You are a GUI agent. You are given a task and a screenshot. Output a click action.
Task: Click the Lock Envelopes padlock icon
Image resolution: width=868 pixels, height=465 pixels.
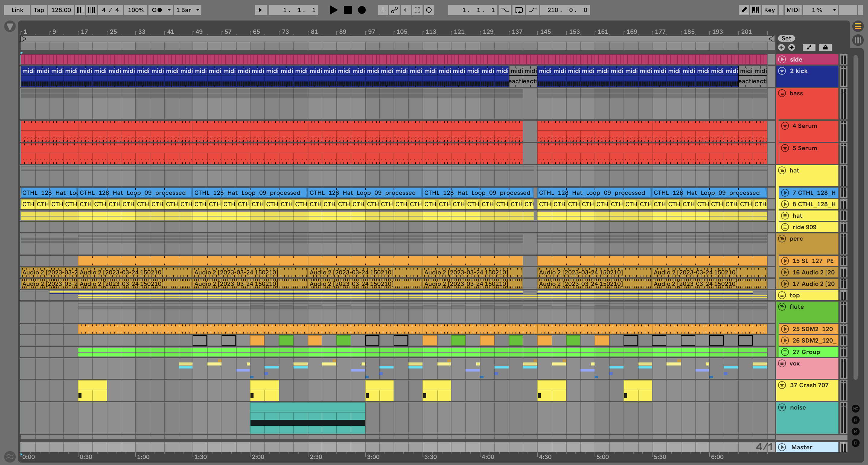tap(825, 47)
